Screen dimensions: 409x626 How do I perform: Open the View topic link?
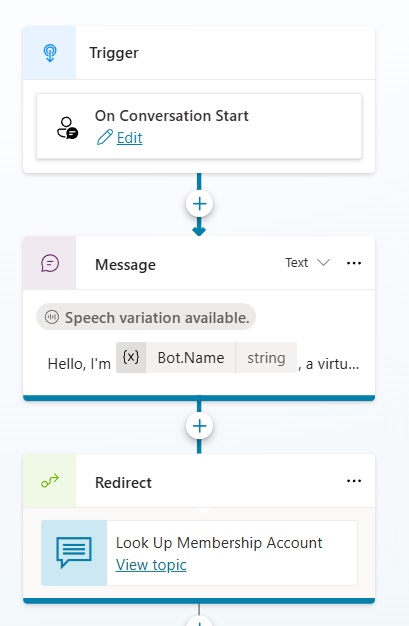tap(151, 565)
